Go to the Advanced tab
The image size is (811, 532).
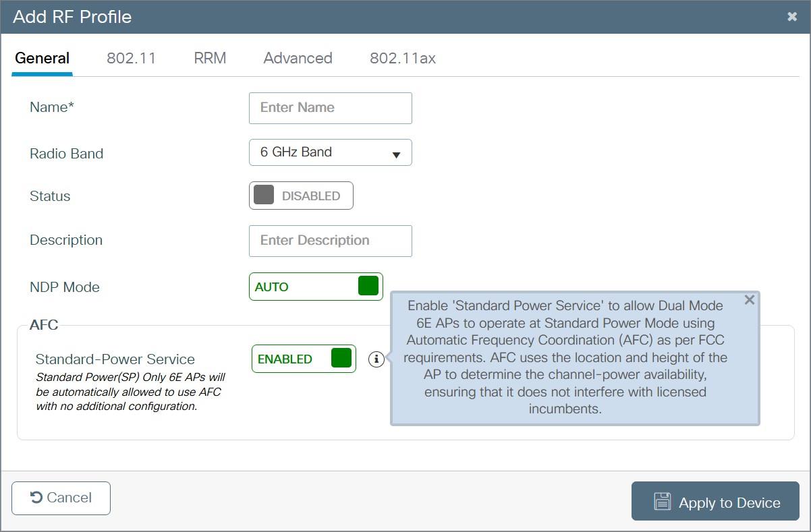click(298, 58)
